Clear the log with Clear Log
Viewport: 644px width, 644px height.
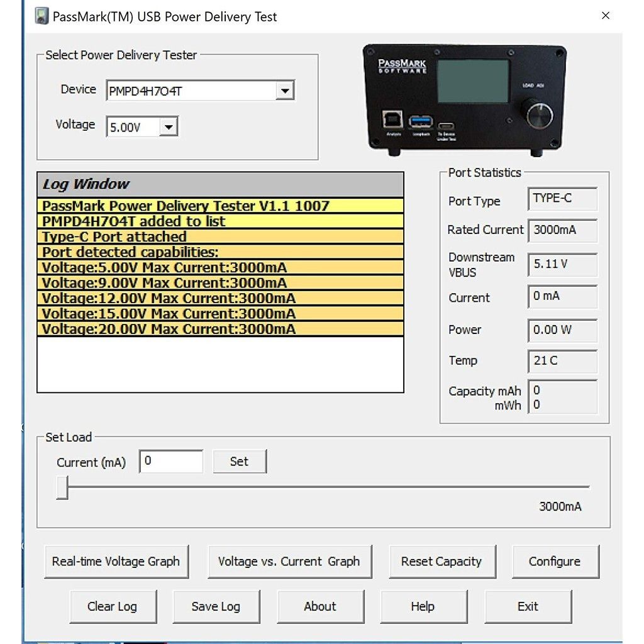coord(112,606)
